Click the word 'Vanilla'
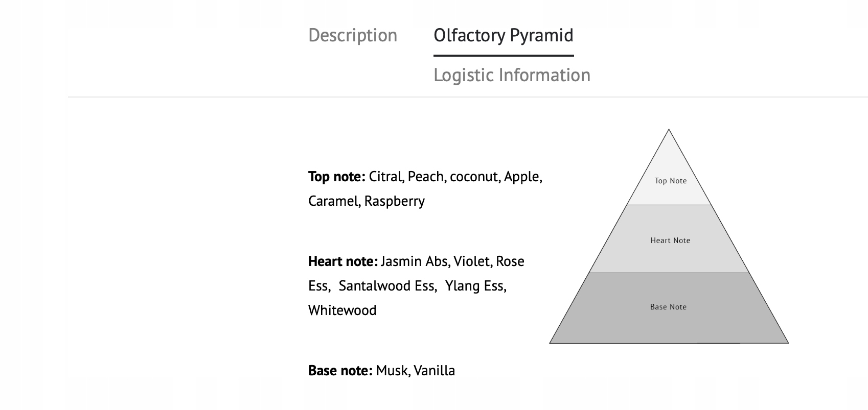The width and height of the screenshot is (868, 410). click(434, 371)
